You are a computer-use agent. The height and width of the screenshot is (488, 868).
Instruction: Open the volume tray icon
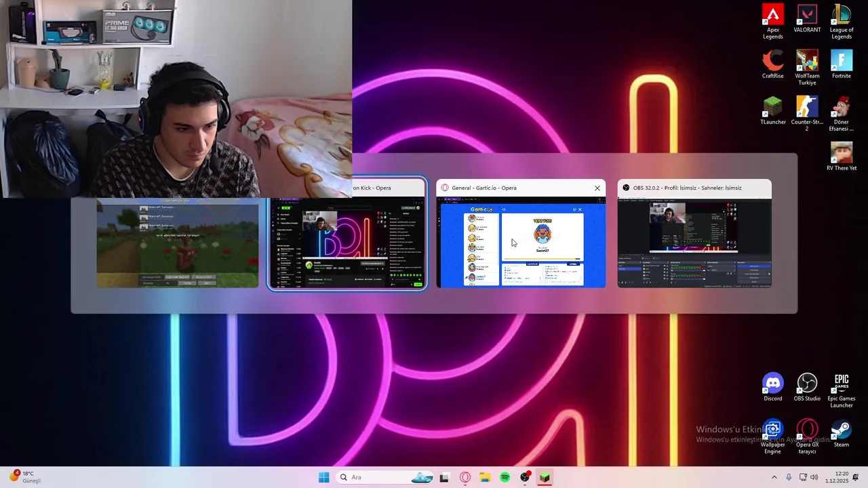click(x=814, y=477)
